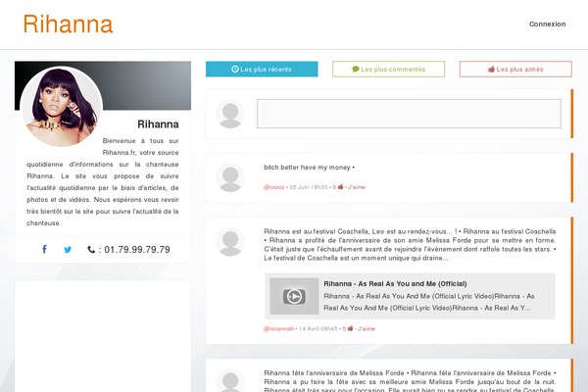The height and width of the screenshot is (392, 588).
Task: Click the thumbs-up icon on @ririannah's post
Action: tap(350, 328)
